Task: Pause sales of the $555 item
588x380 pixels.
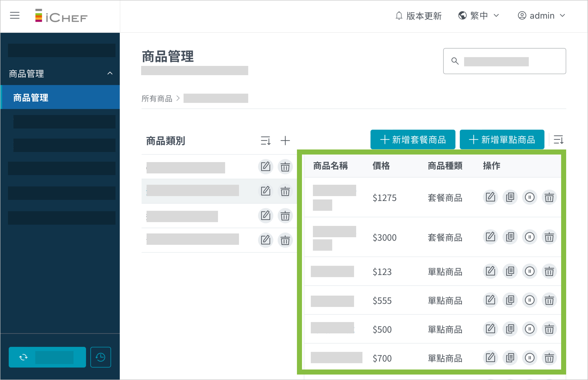Action: tap(530, 300)
